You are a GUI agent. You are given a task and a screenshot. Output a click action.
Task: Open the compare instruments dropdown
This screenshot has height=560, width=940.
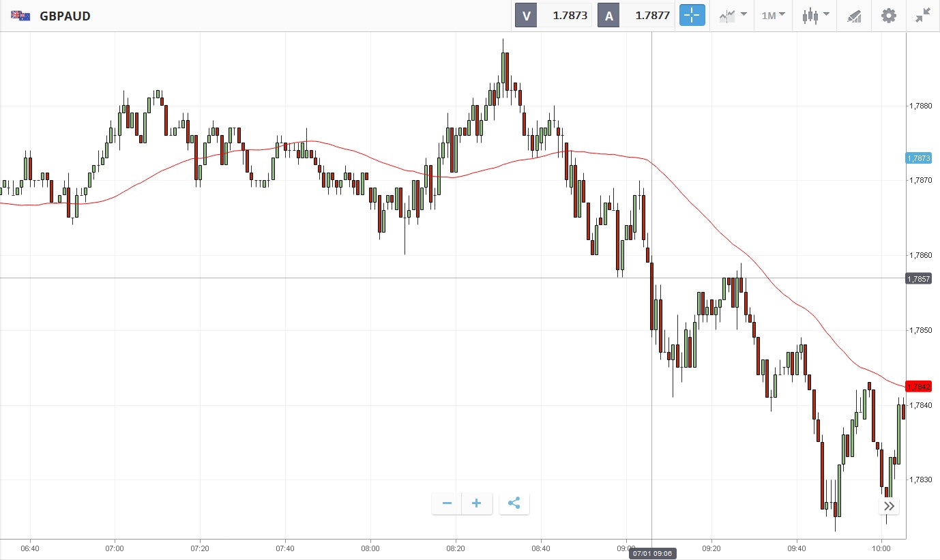click(x=733, y=16)
